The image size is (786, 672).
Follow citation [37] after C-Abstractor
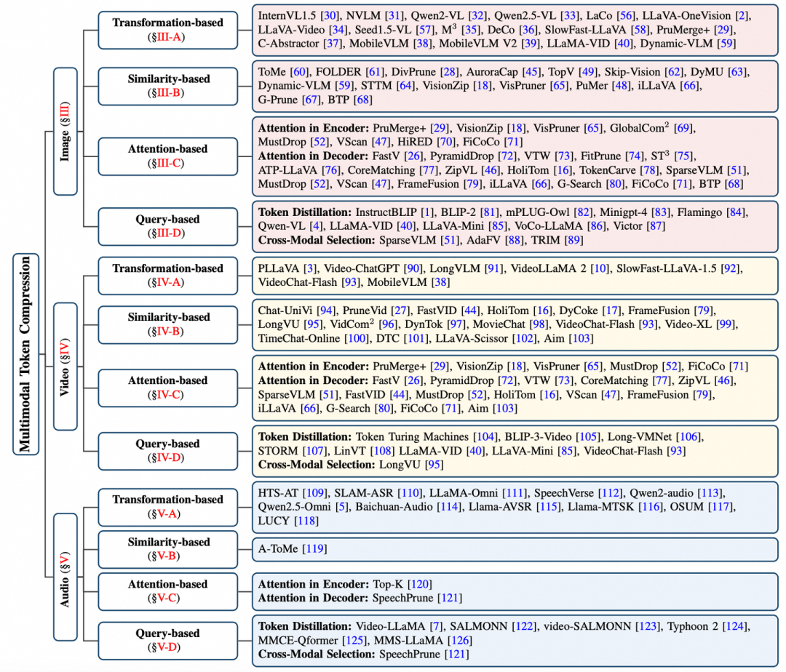point(333,44)
